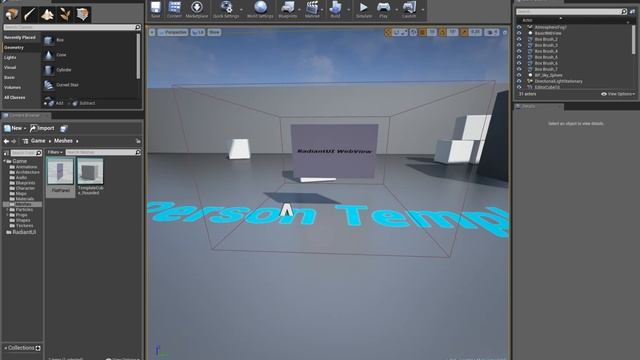
Task: Open Show flags dropdown in viewport
Action: [x=214, y=32]
